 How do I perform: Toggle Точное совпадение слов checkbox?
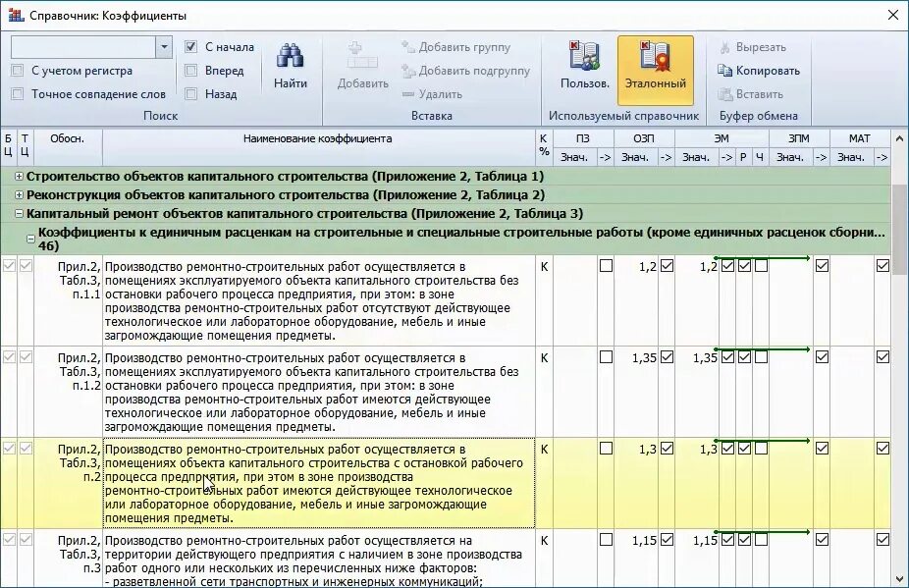click(18, 94)
